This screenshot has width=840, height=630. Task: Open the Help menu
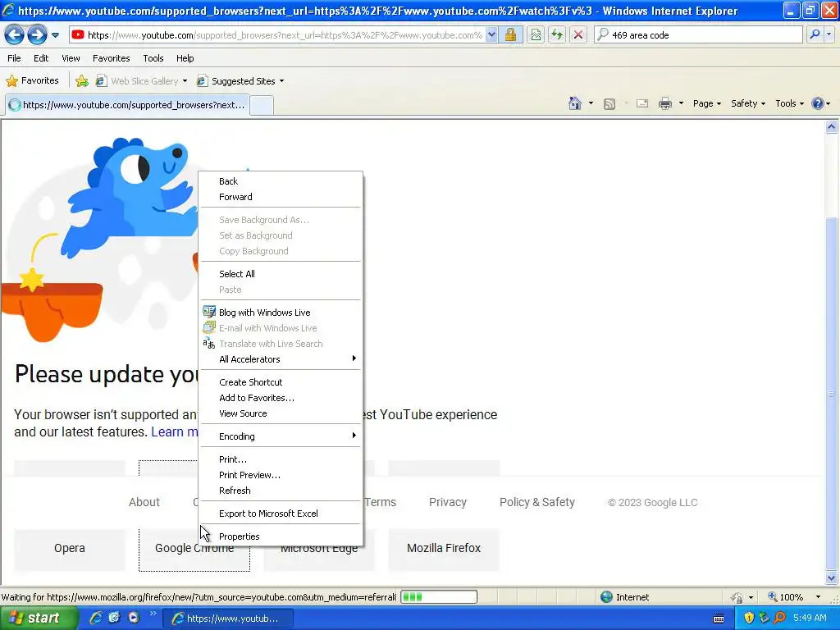(x=185, y=58)
